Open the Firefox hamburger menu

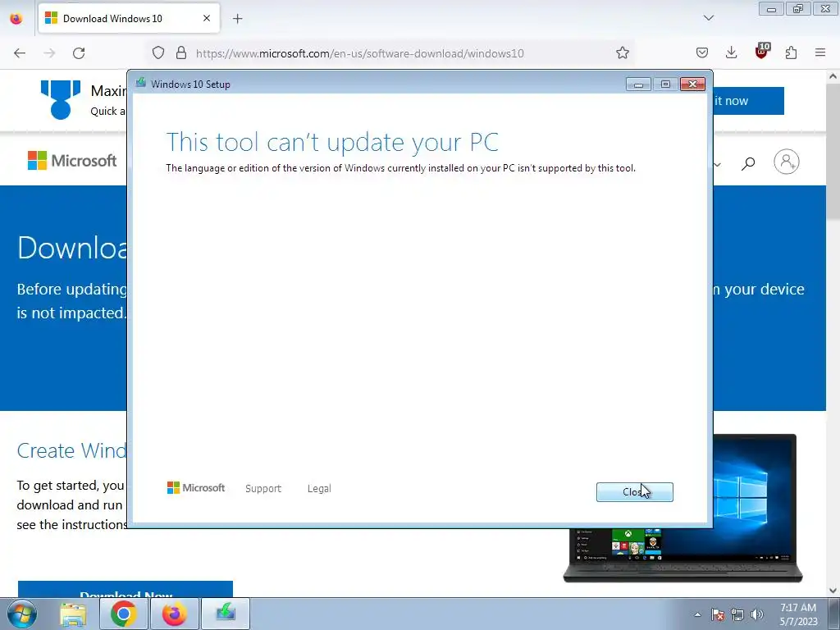820,53
